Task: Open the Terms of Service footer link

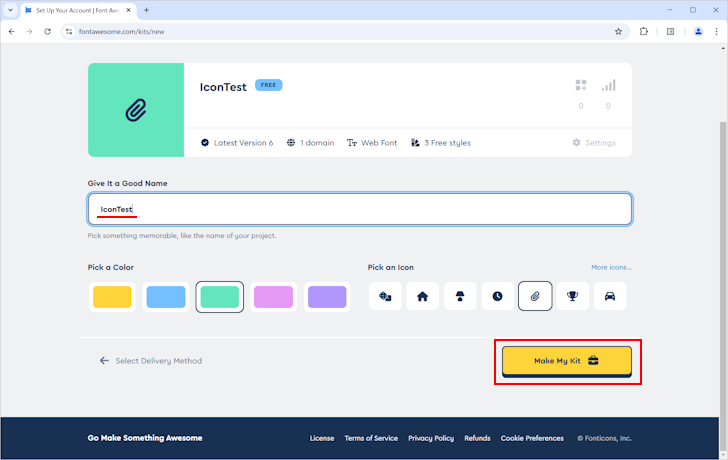Action: pos(371,438)
